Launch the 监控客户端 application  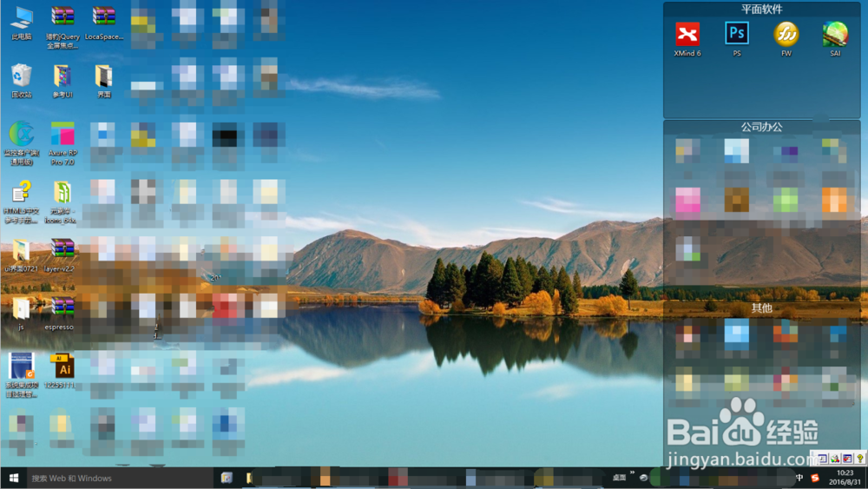[x=21, y=143]
